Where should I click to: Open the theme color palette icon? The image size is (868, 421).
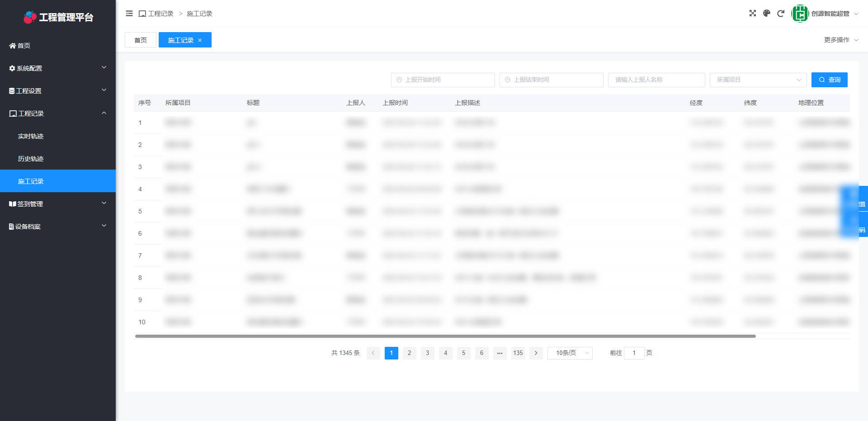tap(766, 14)
